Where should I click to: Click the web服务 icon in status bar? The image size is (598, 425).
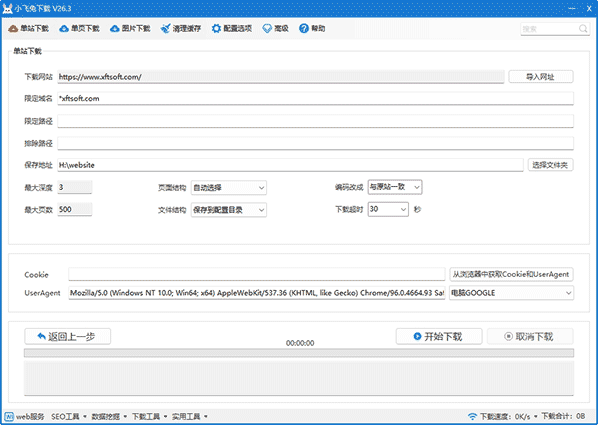[9, 416]
